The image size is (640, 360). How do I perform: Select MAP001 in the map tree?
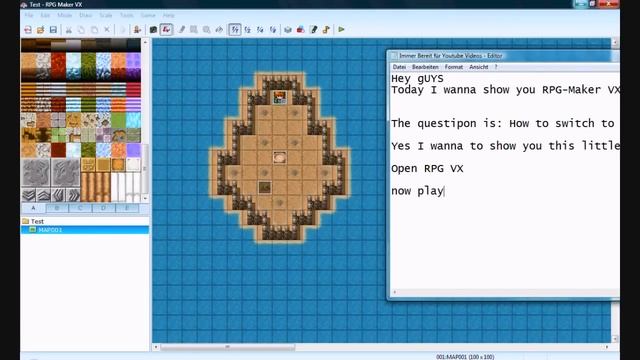[50, 230]
